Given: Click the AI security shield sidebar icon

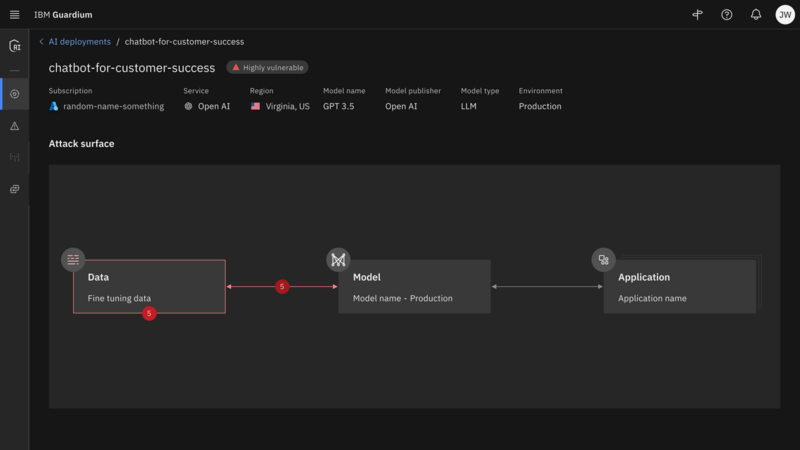Looking at the screenshot, I should tap(14, 46).
